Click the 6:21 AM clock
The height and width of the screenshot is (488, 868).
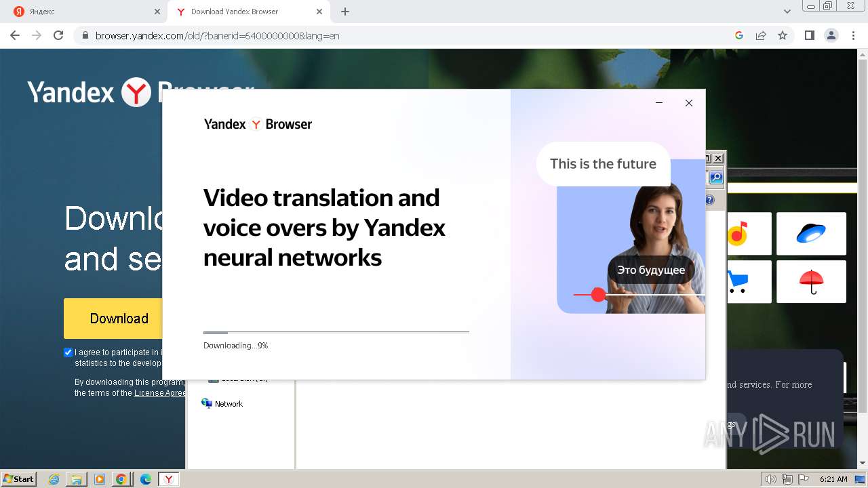click(833, 479)
